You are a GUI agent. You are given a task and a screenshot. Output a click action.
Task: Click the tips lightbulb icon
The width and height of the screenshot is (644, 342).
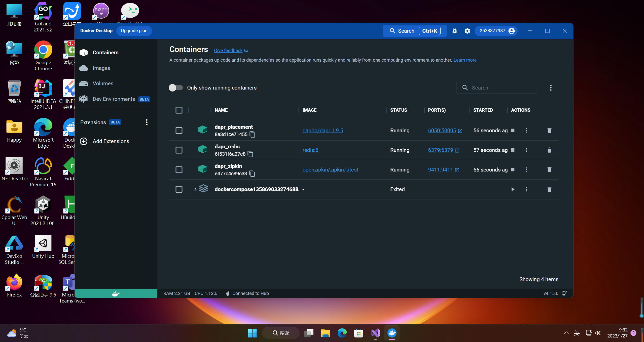(x=564, y=293)
